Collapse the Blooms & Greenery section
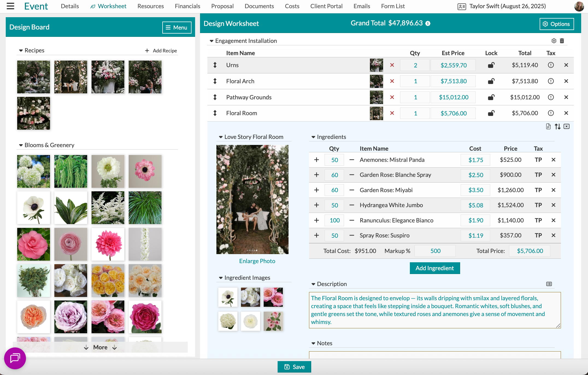This screenshot has width=588, height=375. pos(21,145)
